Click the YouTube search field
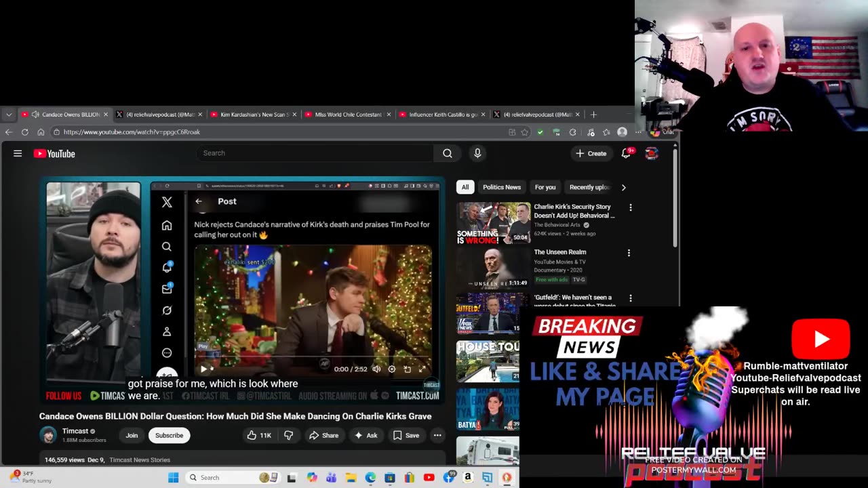The image size is (868, 488). [315, 153]
